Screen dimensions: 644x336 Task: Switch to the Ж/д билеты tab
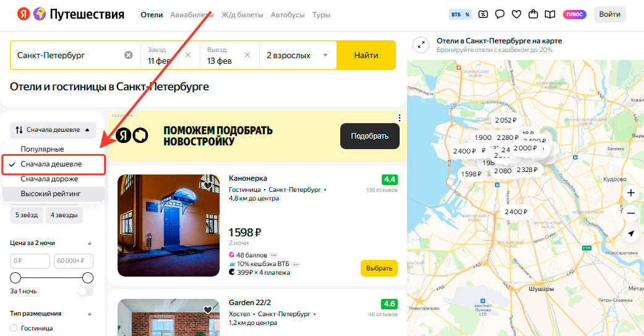(x=242, y=15)
